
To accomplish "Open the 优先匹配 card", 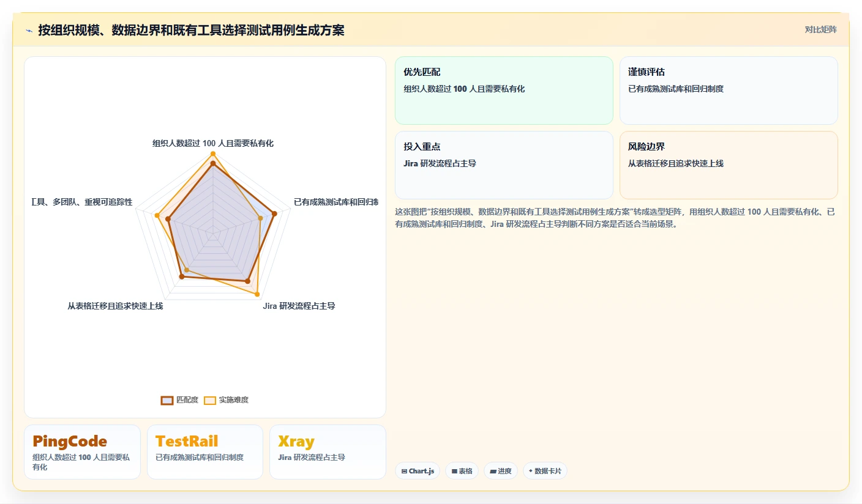I will coord(504,91).
